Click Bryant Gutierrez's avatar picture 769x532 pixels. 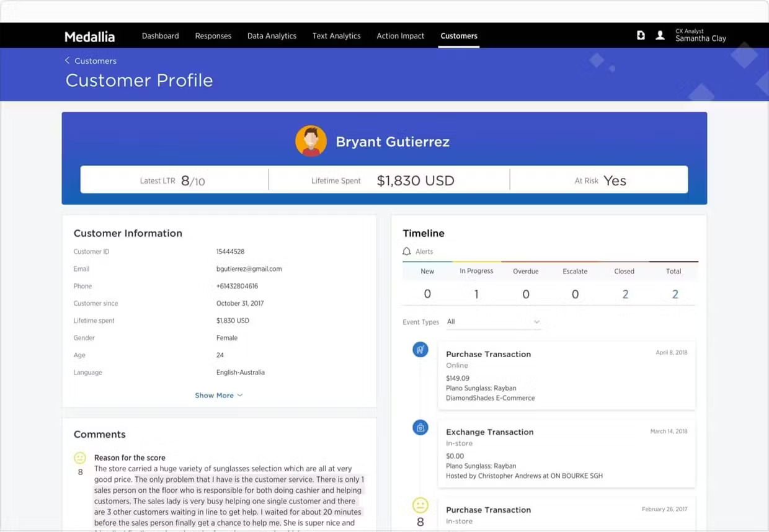(x=311, y=140)
